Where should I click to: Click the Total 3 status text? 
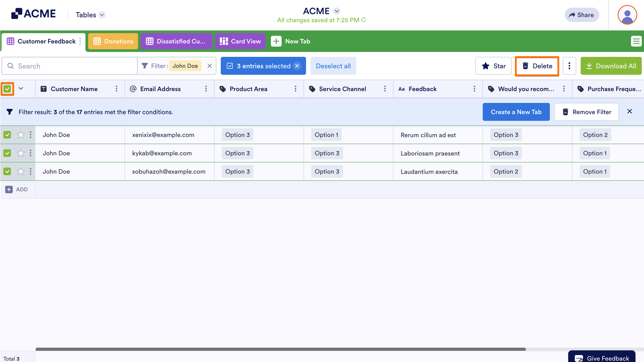tap(11, 358)
